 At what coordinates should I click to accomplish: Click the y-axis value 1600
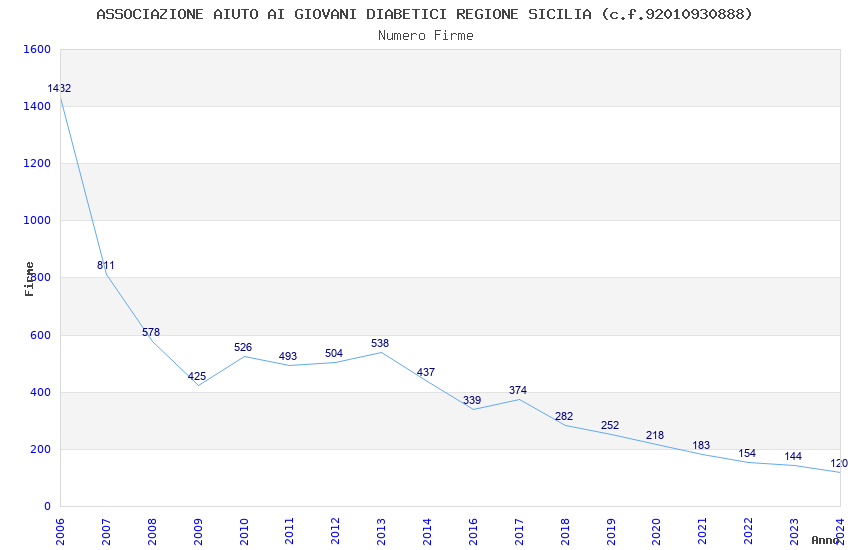pos(37,49)
